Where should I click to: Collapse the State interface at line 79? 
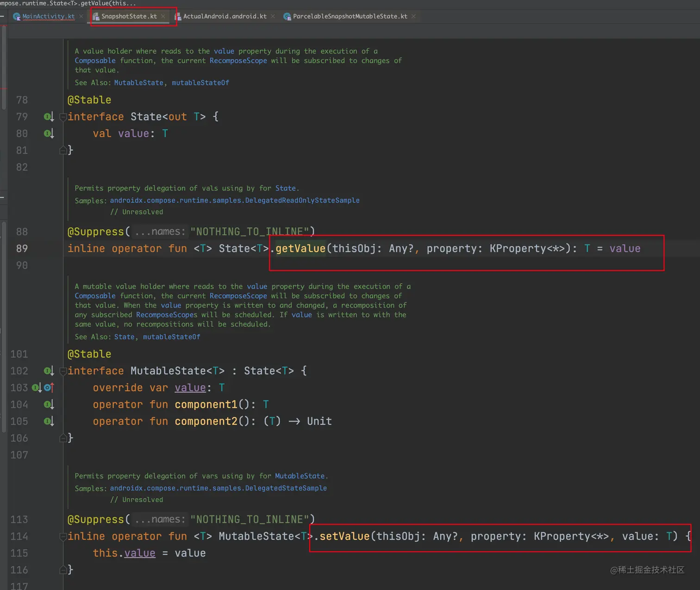63,117
